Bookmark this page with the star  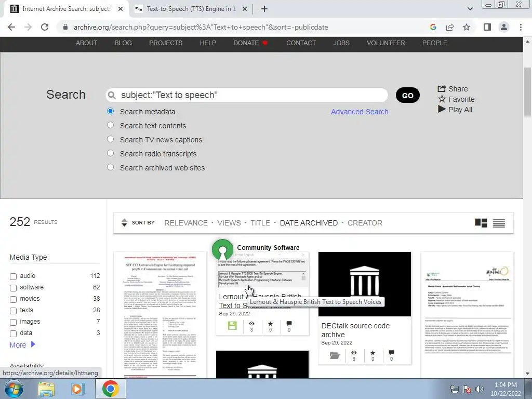pyautogui.click(x=467, y=27)
